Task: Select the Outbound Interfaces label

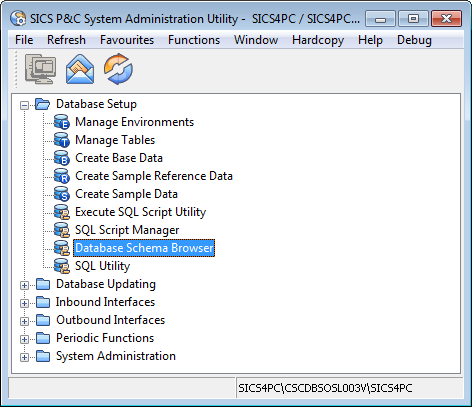Action: pos(110,320)
